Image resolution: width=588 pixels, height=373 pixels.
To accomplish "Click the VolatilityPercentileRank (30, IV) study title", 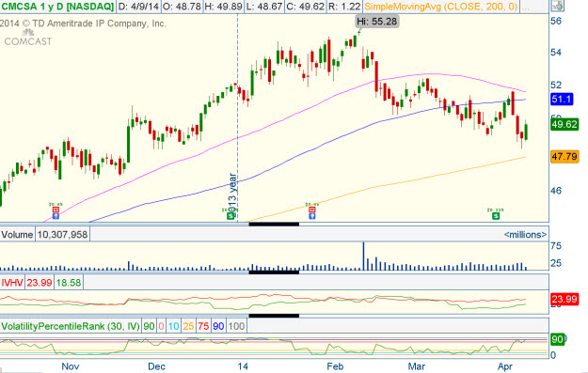I will pyautogui.click(x=71, y=326).
